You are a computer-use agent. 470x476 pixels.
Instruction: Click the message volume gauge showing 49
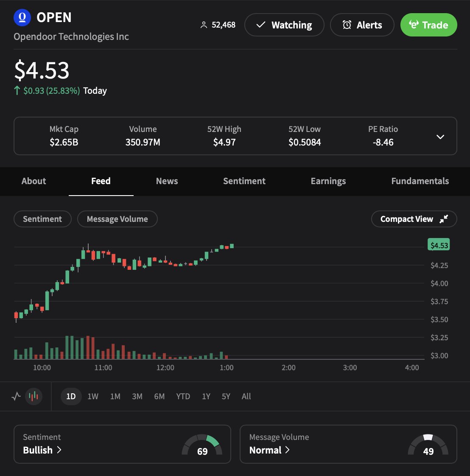[x=428, y=445]
